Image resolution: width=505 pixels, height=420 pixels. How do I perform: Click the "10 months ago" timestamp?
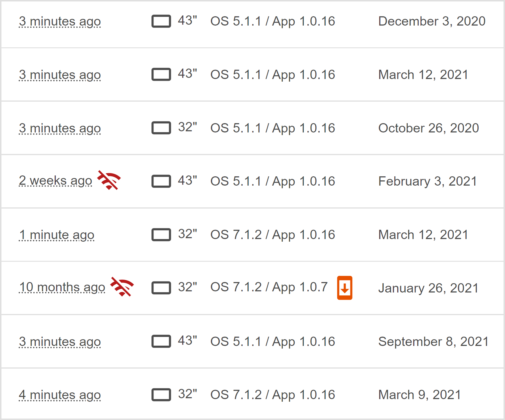click(x=62, y=287)
